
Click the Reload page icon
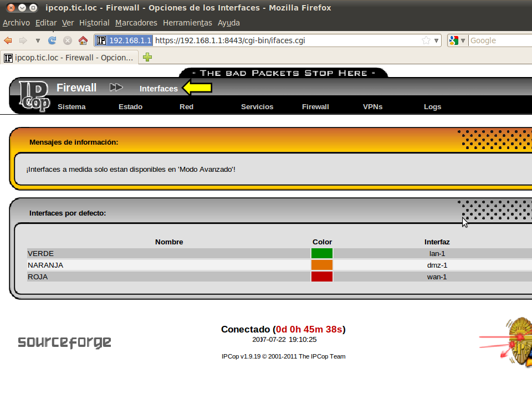[x=53, y=40]
